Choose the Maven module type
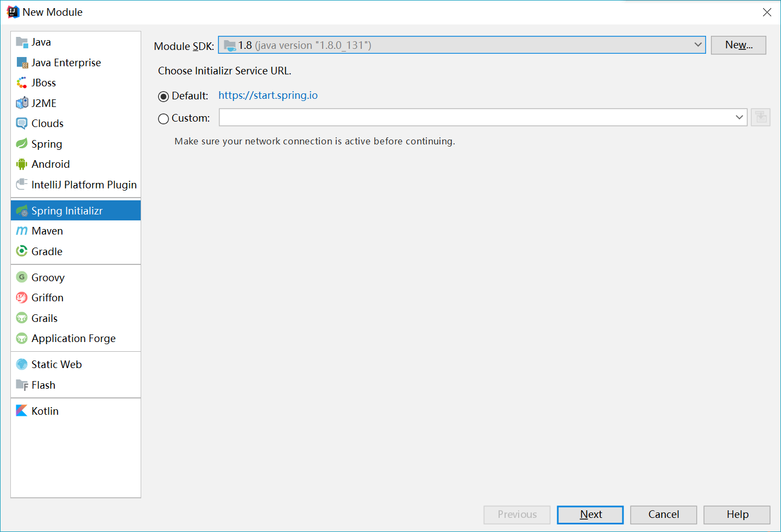The width and height of the screenshot is (781, 532). pos(75,231)
